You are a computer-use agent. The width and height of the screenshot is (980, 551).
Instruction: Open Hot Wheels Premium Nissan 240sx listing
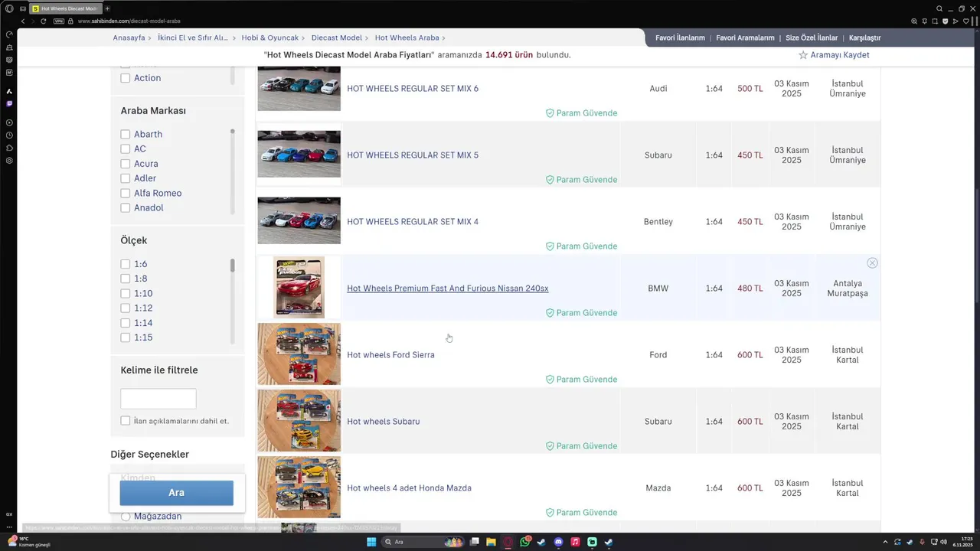tap(448, 289)
